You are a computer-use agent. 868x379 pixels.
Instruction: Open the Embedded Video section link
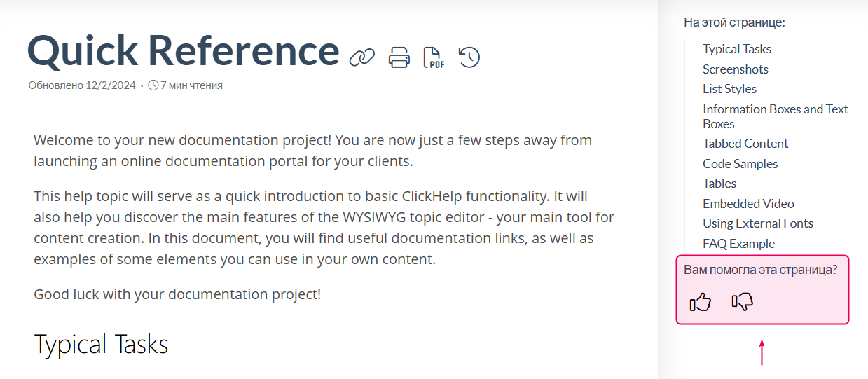(748, 204)
